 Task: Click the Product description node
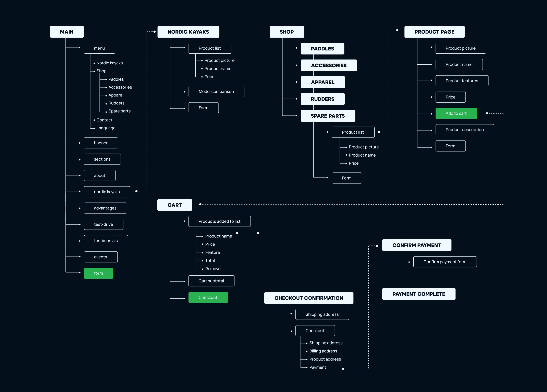click(464, 130)
